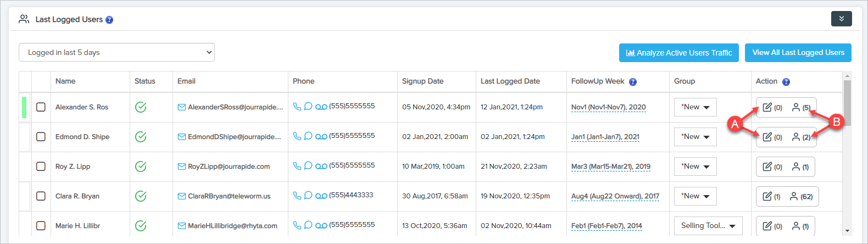Open edit notes icon for Alexander S. Ros

(x=767, y=107)
